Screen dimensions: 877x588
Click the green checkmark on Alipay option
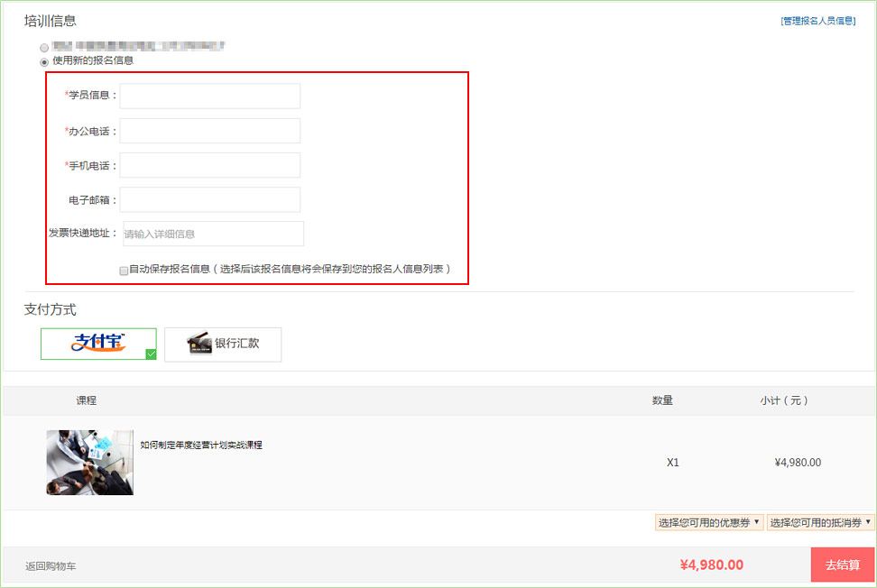click(151, 354)
